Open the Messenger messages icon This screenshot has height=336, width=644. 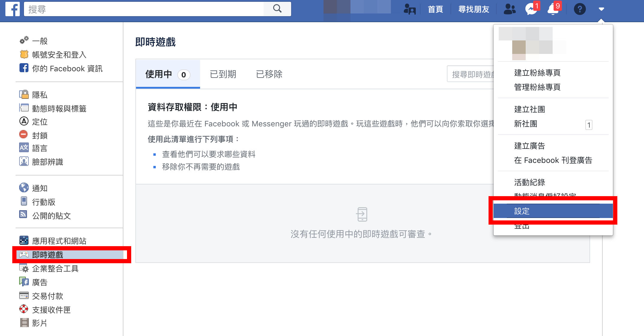click(531, 9)
